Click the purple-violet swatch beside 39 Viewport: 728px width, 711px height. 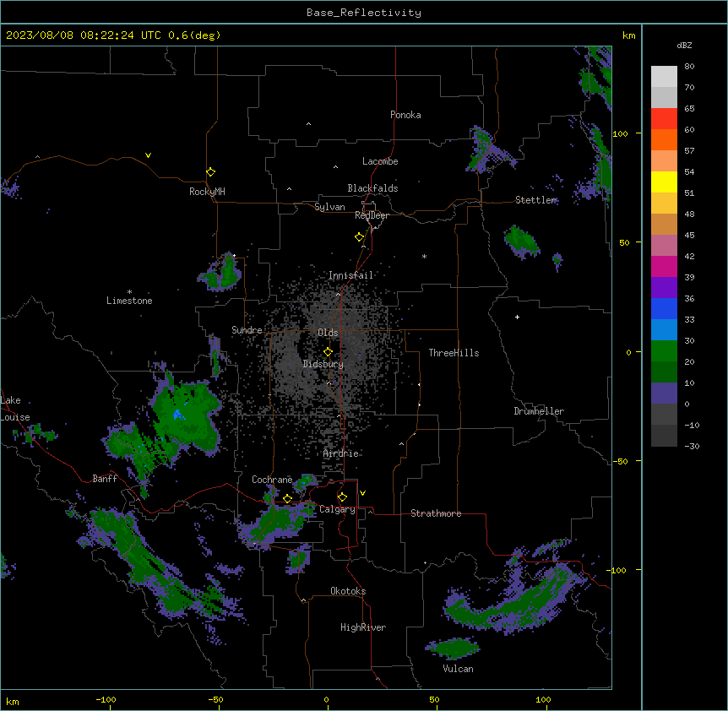[x=664, y=288]
